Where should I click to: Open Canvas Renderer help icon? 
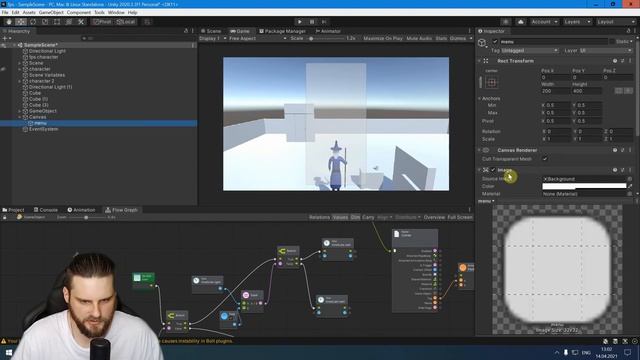tap(615, 150)
